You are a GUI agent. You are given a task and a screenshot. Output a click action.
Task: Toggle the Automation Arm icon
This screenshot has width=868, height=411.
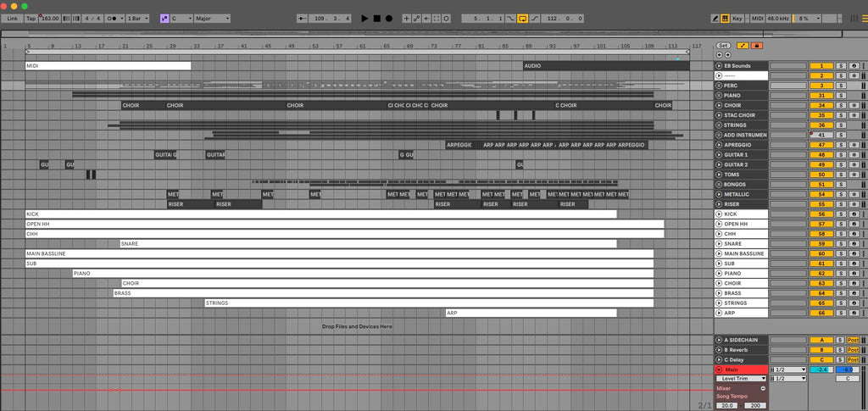(x=416, y=19)
